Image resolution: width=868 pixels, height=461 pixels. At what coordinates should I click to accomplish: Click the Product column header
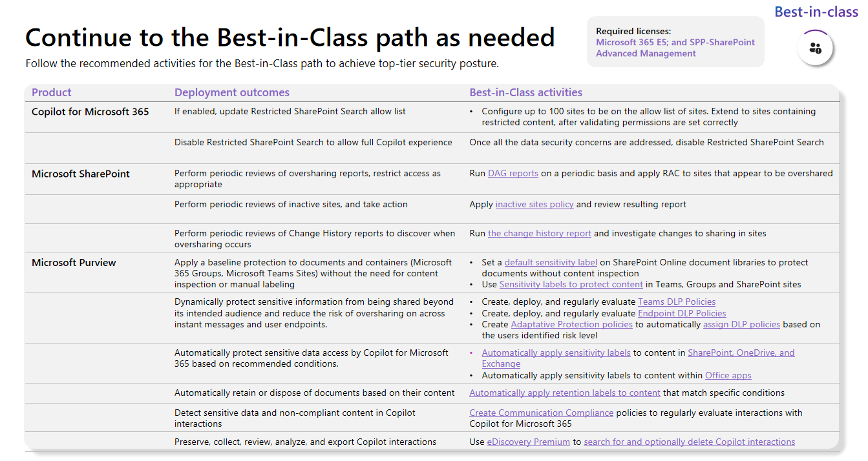coord(52,92)
